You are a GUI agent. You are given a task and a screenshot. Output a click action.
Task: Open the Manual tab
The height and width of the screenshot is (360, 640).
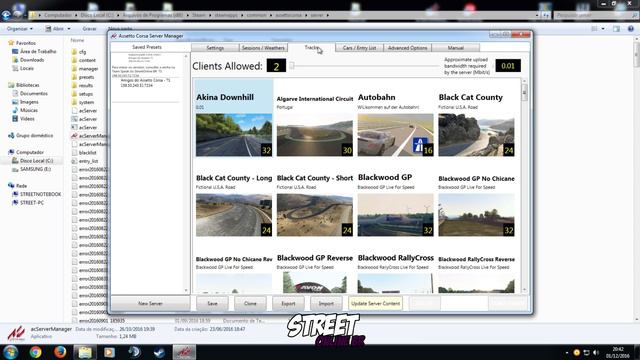(456, 48)
